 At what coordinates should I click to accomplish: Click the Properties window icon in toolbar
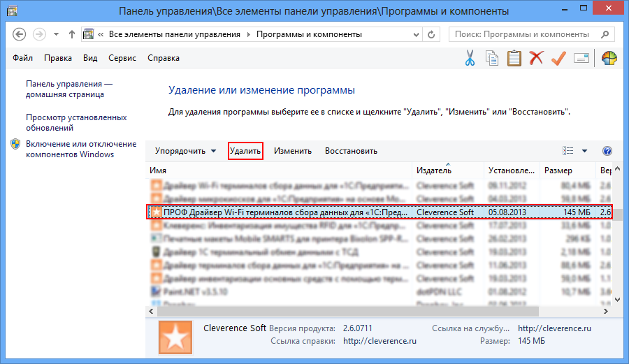(x=581, y=59)
